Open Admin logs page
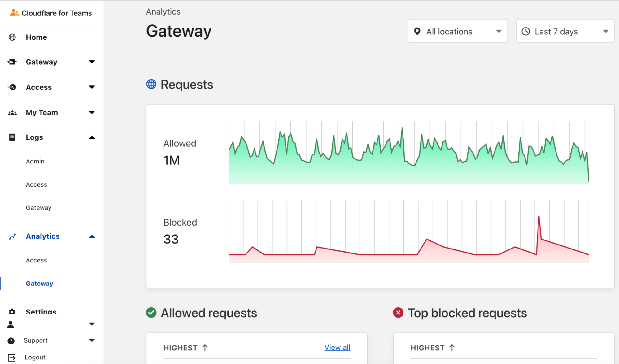Screen dimensions: 619x364 (35, 161)
